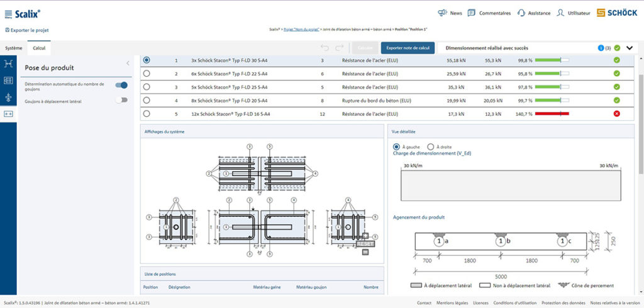Open the Commentaires feedback icon
Image resolution: width=644 pixels, height=308 pixels.
[x=472, y=13]
